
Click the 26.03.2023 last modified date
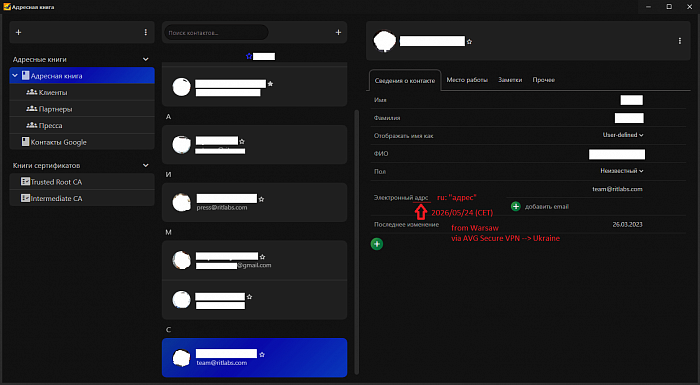(627, 224)
